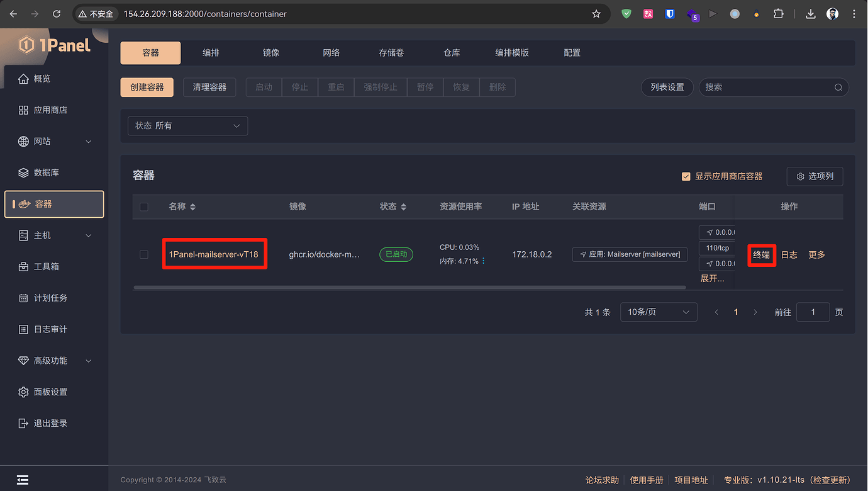Collapse the sidebar with the bottom-left icon
868x491 pixels.
tap(23, 480)
